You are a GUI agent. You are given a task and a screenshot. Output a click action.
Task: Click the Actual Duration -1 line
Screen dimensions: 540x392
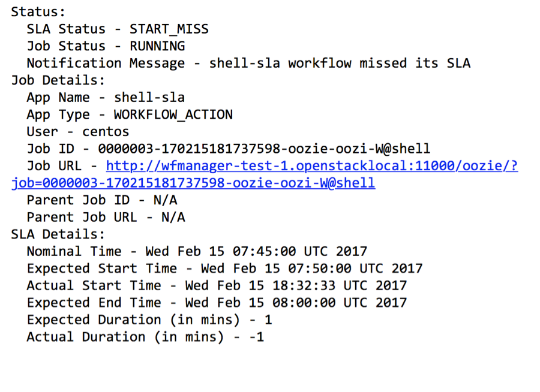[145, 337]
